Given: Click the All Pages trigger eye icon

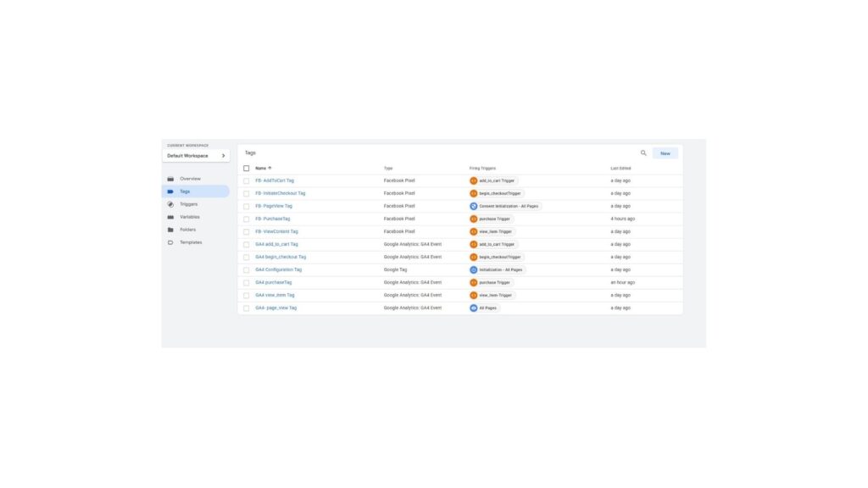Looking at the screenshot, I should coord(473,308).
